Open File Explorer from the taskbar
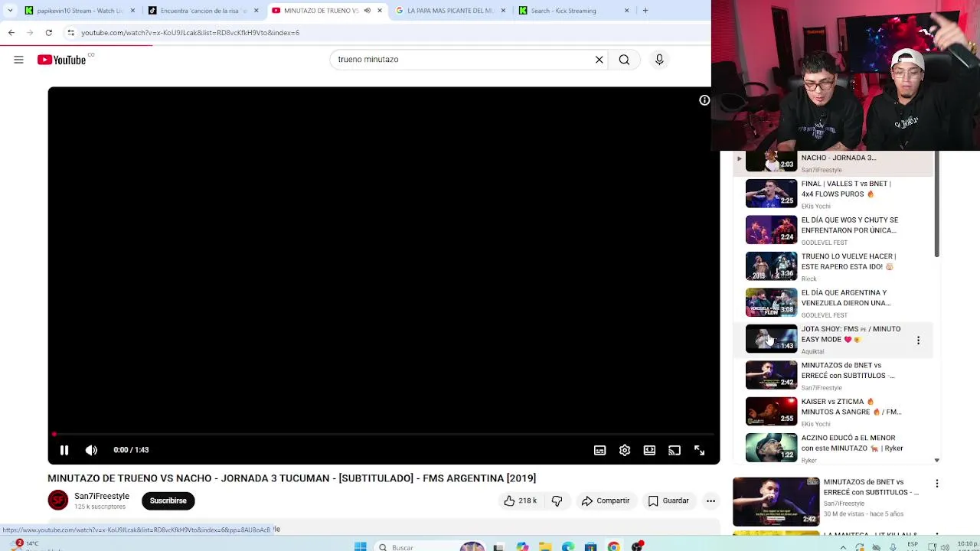Image resolution: width=980 pixels, height=551 pixels. click(x=545, y=546)
